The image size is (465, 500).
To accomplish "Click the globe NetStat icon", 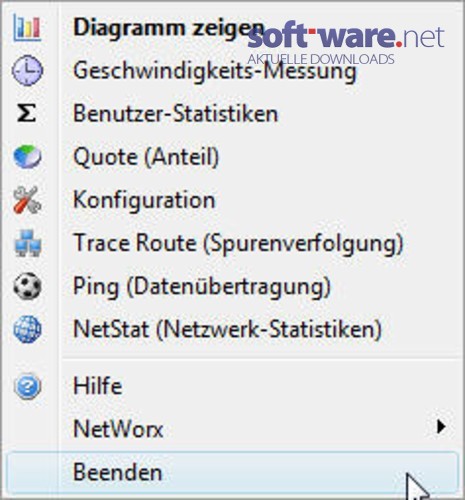I will (x=27, y=329).
